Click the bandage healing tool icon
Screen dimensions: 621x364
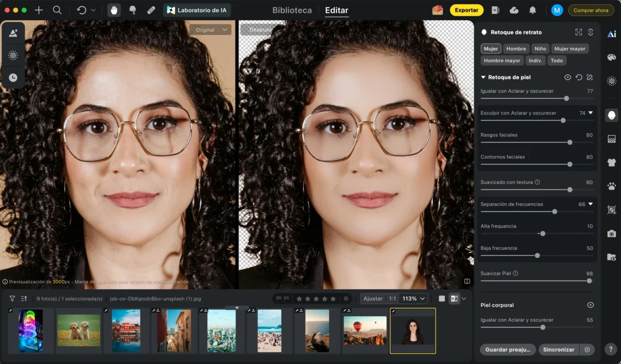click(151, 10)
